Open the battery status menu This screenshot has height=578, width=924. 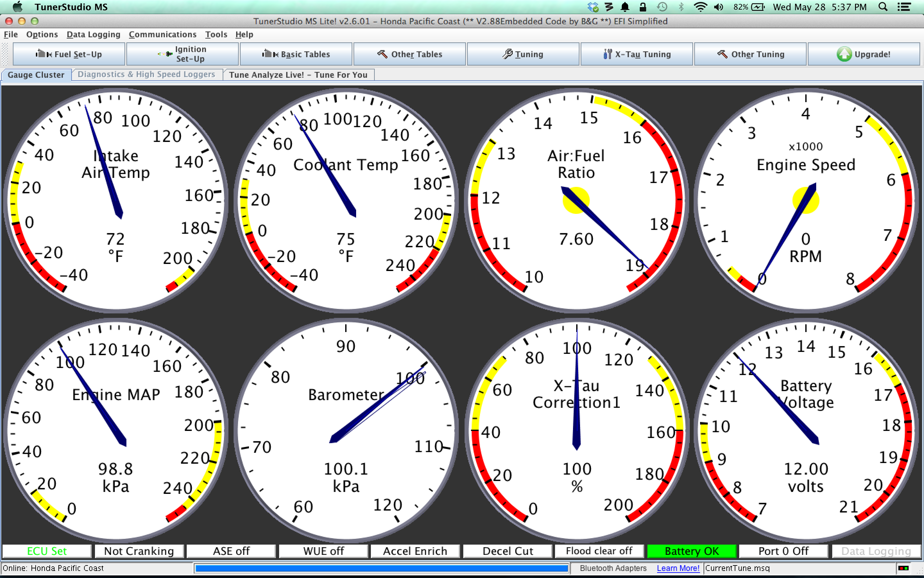tap(749, 7)
